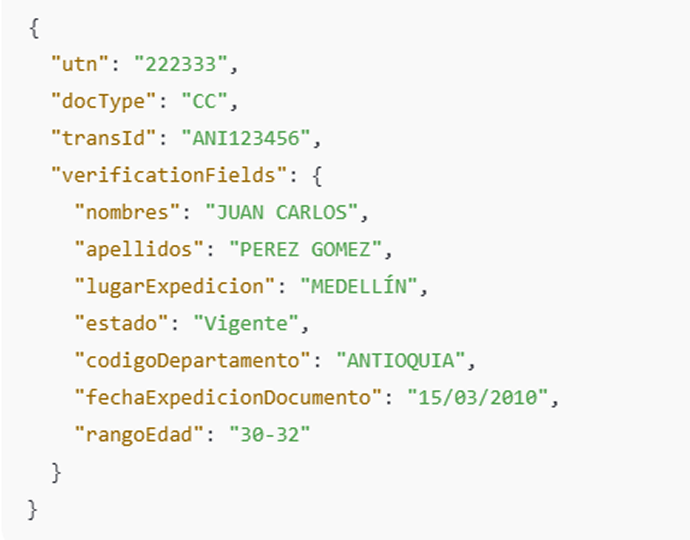Viewport: 690px width, 540px height.
Task: Select the "ANI123456" transaction value
Action: tap(240, 138)
